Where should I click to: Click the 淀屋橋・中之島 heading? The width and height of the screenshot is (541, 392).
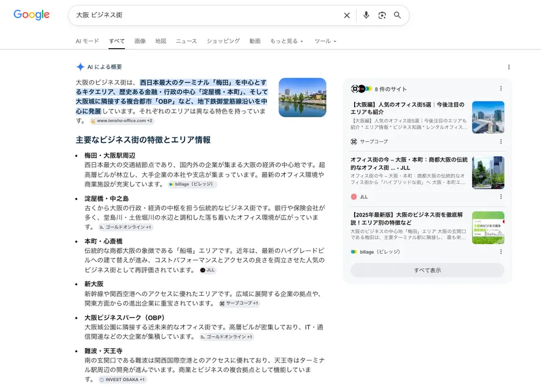pyautogui.click(x=106, y=199)
